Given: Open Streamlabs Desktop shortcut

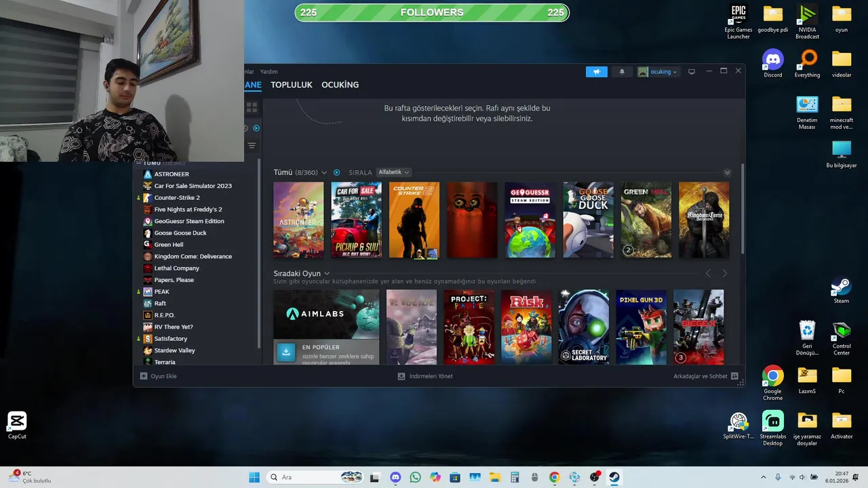Looking at the screenshot, I should (773, 428).
